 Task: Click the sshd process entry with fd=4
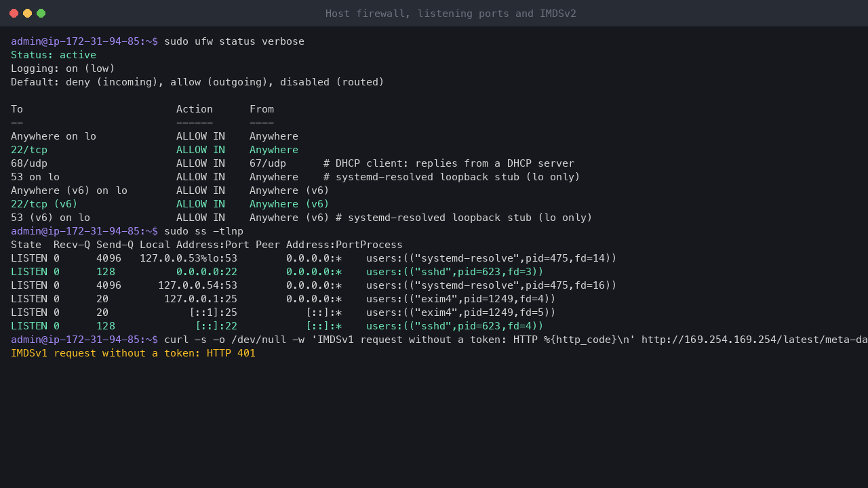pos(455,326)
